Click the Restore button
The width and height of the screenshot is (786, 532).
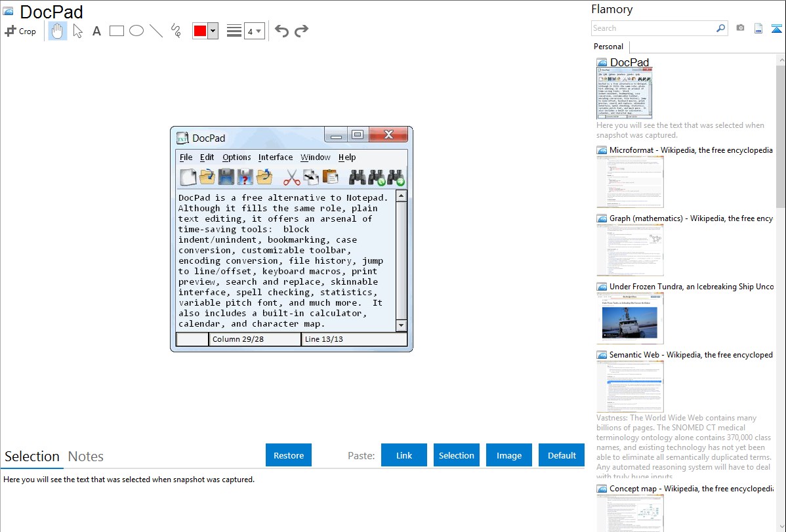(x=289, y=455)
